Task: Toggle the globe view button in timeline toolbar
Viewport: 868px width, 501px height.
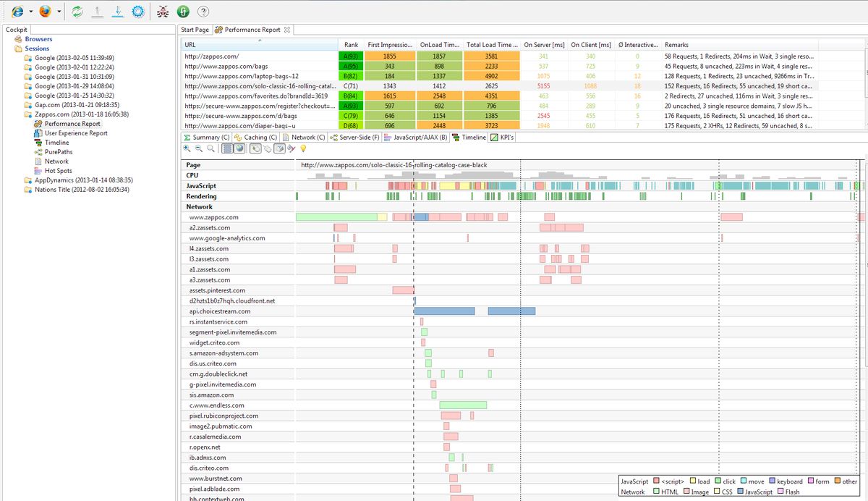Action: (240, 148)
